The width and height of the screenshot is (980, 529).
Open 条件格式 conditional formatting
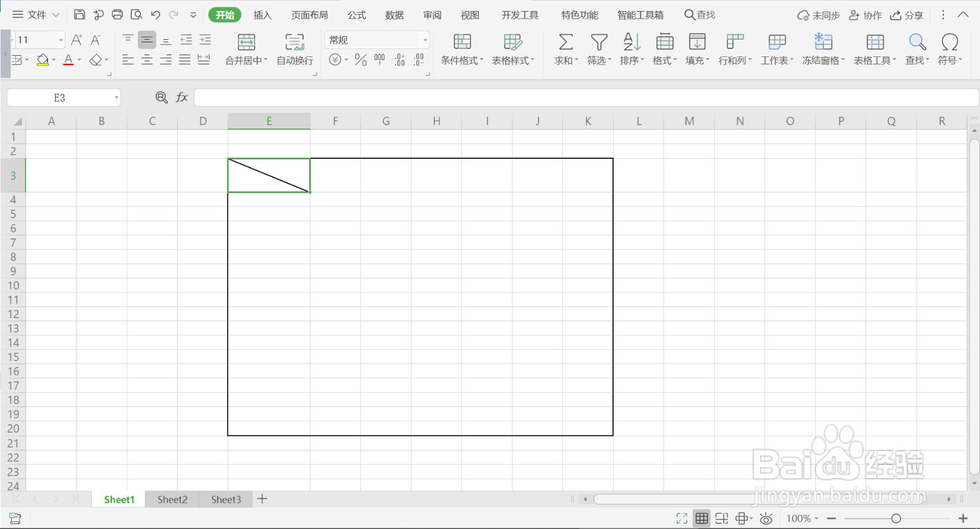coord(462,49)
